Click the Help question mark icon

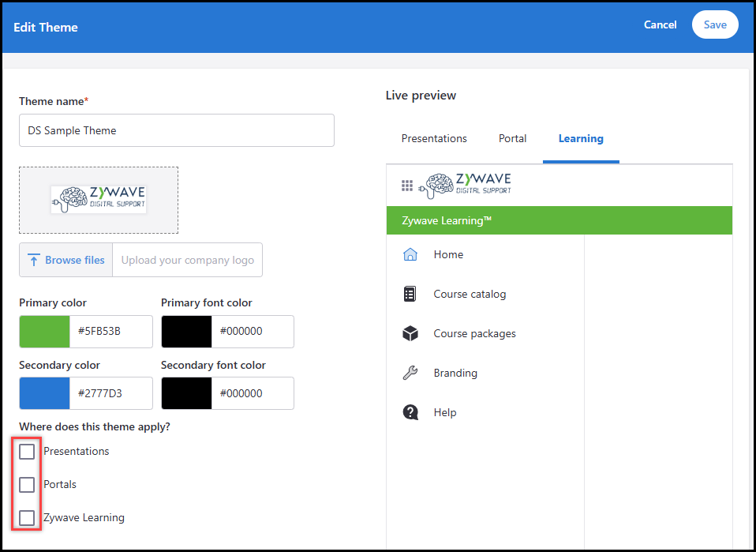click(x=410, y=412)
